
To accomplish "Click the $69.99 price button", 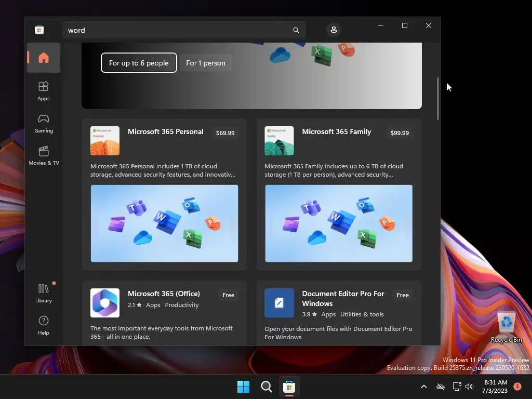I will pyautogui.click(x=225, y=133).
